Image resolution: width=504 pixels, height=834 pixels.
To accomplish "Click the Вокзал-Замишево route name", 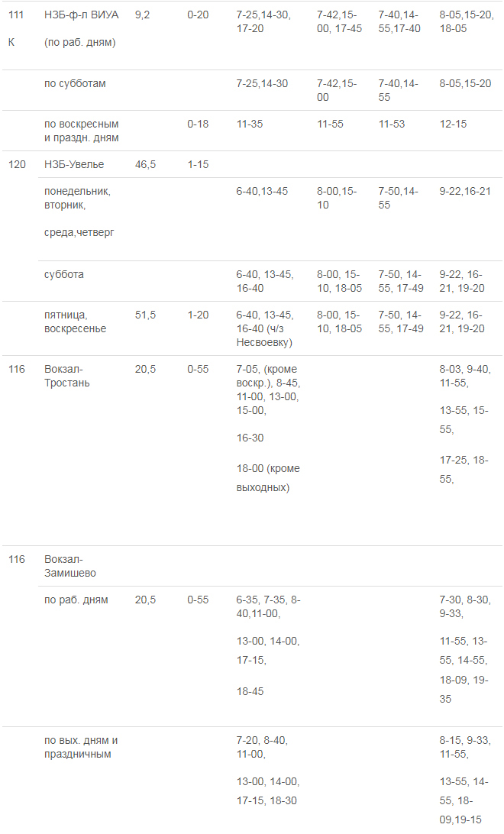I will [70, 566].
